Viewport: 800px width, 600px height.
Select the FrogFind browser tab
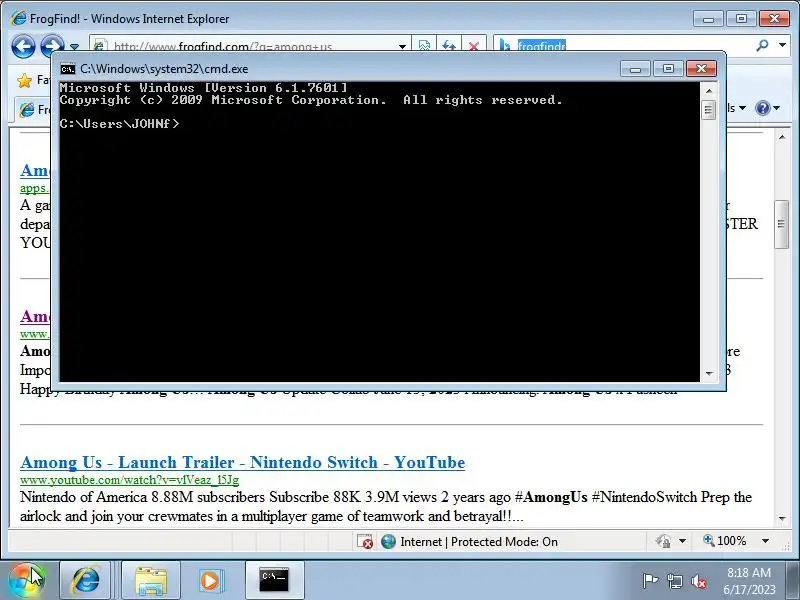34,109
